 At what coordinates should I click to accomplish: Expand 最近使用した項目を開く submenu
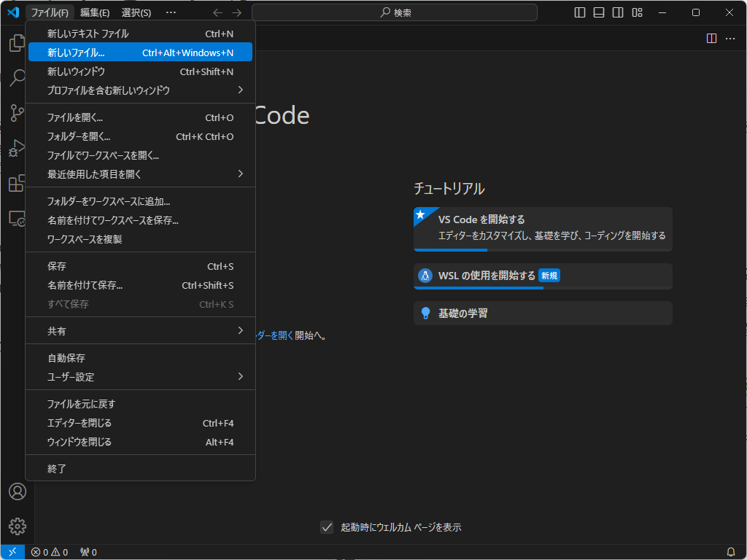(140, 174)
